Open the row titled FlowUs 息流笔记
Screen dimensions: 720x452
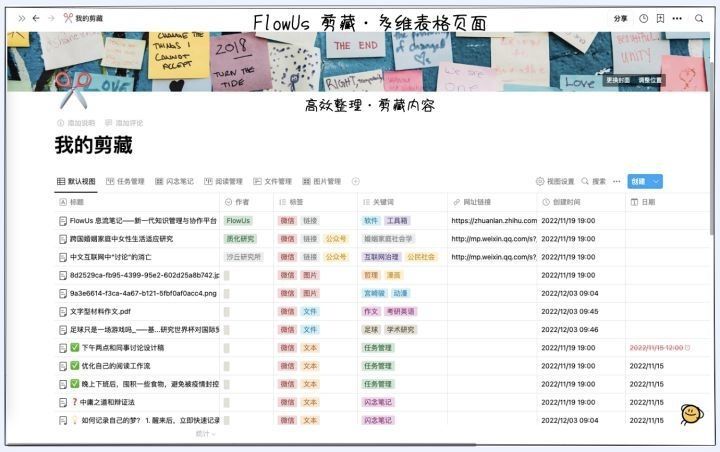click(143, 220)
